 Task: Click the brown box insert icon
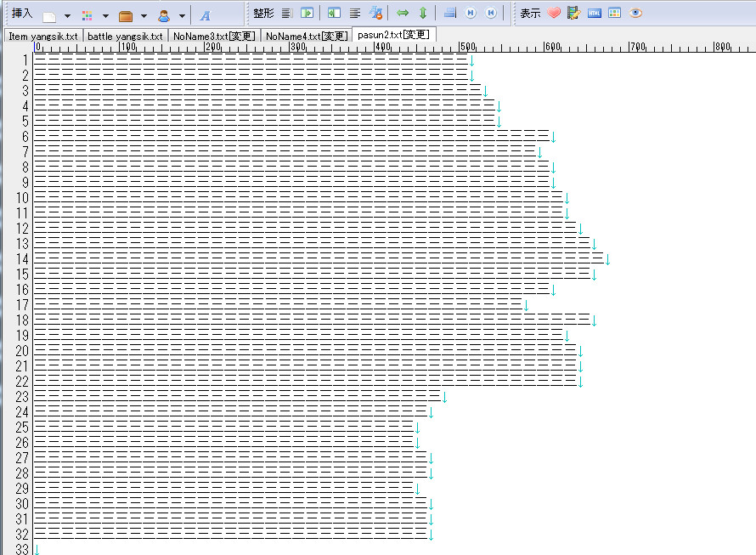coord(126,14)
